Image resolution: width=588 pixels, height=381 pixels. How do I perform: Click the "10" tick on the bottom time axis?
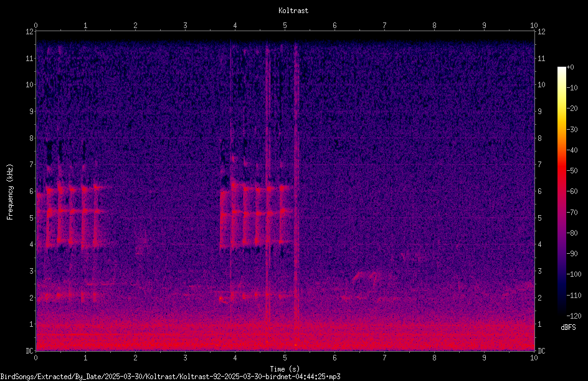[x=534, y=358]
